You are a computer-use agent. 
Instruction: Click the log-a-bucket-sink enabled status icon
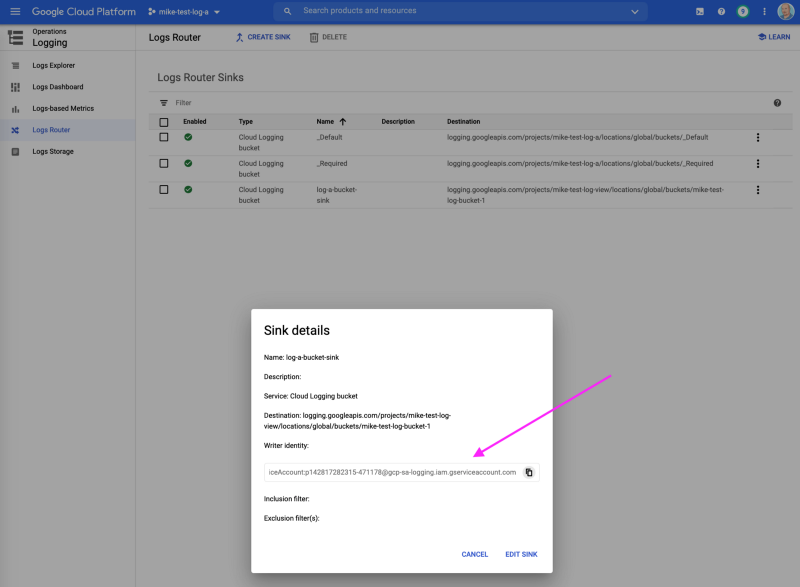(x=188, y=190)
